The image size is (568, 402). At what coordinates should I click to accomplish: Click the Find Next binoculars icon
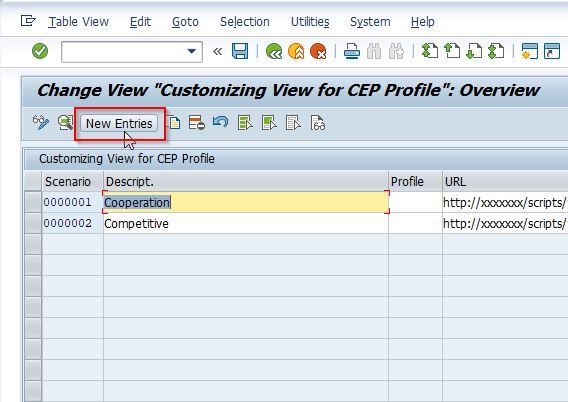pyautogui.click(x=396, y=51)
